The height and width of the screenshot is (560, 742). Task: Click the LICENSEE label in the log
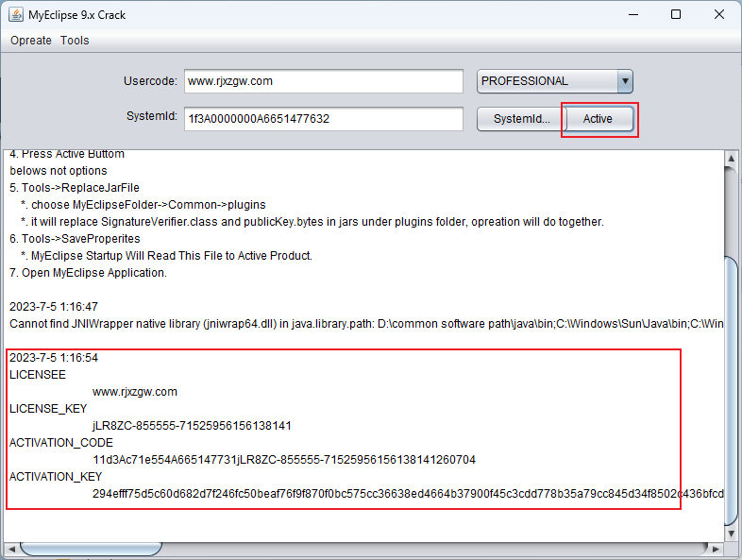(x=38, y=375)
